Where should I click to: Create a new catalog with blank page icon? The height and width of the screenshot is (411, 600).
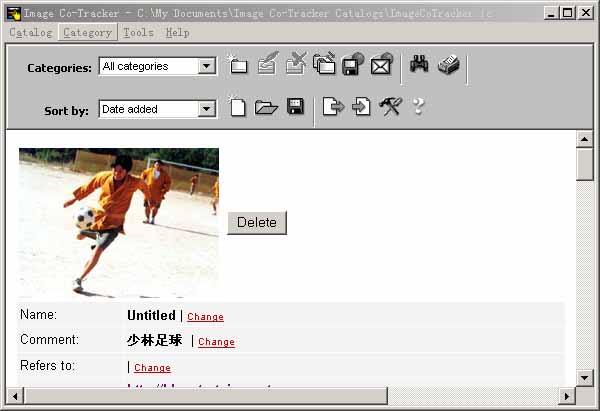click(x=237, y=107)
